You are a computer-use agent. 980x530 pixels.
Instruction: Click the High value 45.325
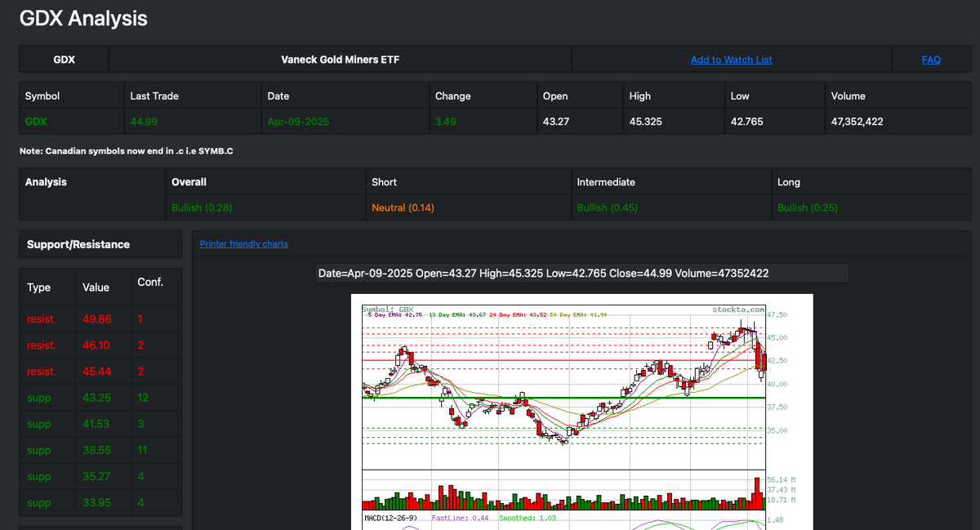coord(646,122)
